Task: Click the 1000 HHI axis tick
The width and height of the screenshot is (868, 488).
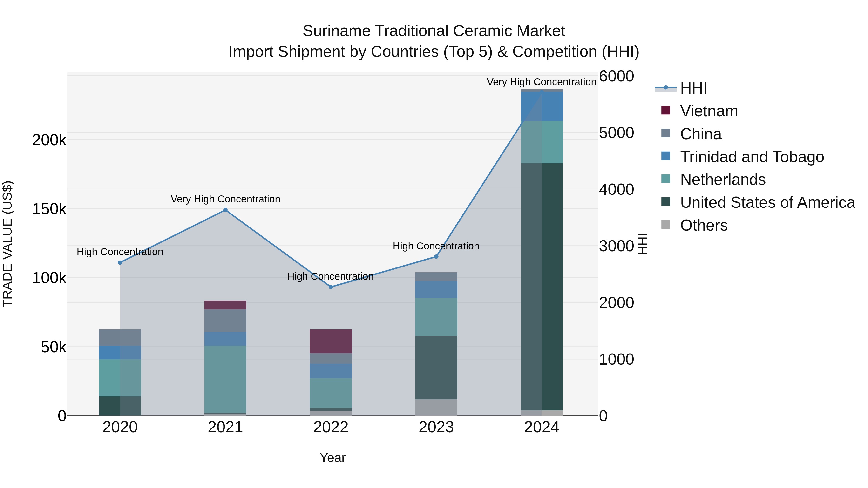Action: click(617, 359)
